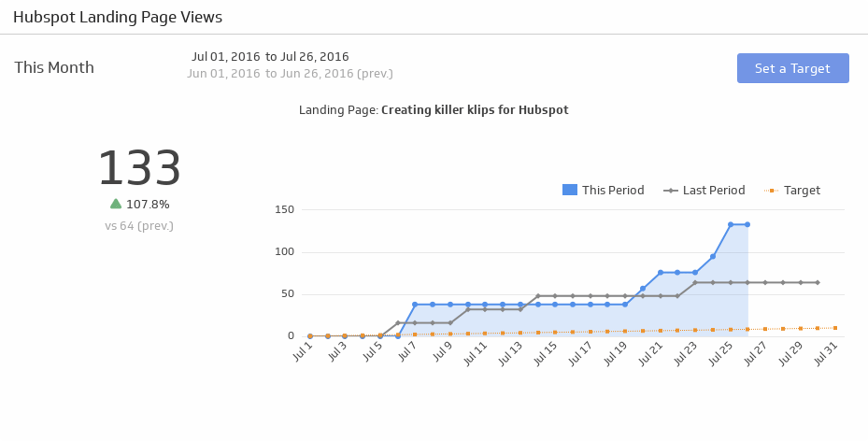Click the green up-triangle change indicator

(116, 204)
